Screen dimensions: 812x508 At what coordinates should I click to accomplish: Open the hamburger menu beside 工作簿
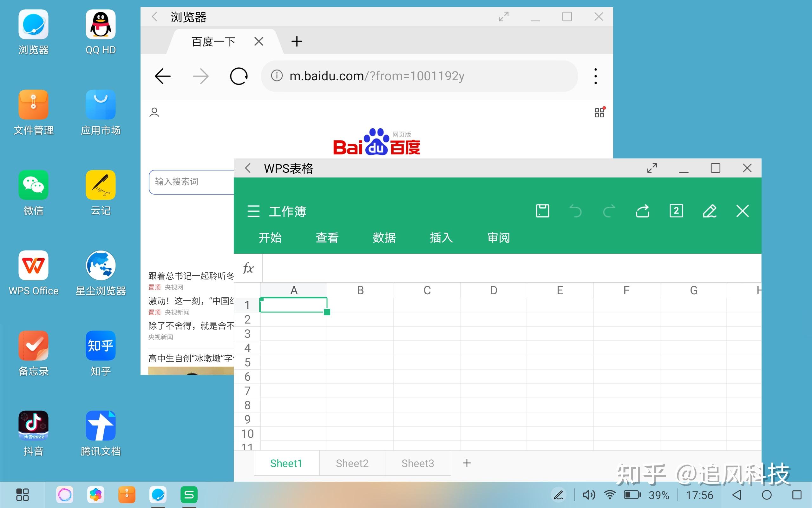(253, 211)
